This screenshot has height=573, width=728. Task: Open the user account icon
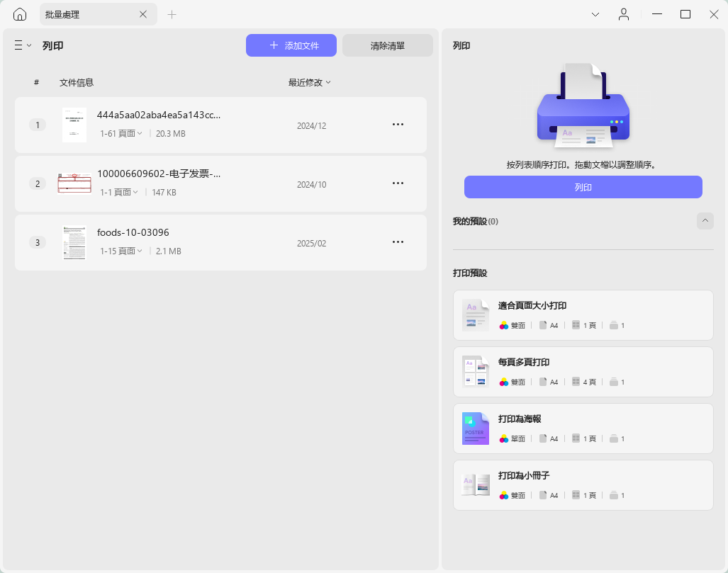[x=624, y=14]
